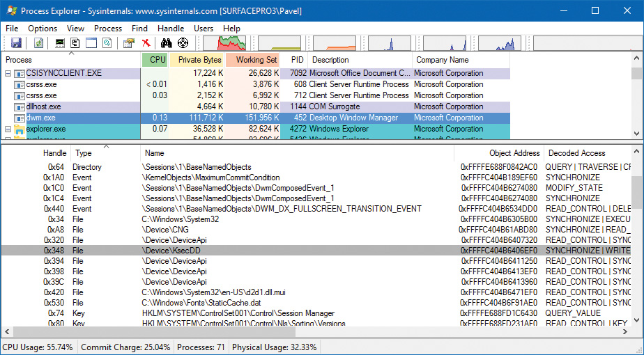Collapse the explorer.exe process tree
The width and height of the screenshot is (644, 355).
tap(8, 129)
